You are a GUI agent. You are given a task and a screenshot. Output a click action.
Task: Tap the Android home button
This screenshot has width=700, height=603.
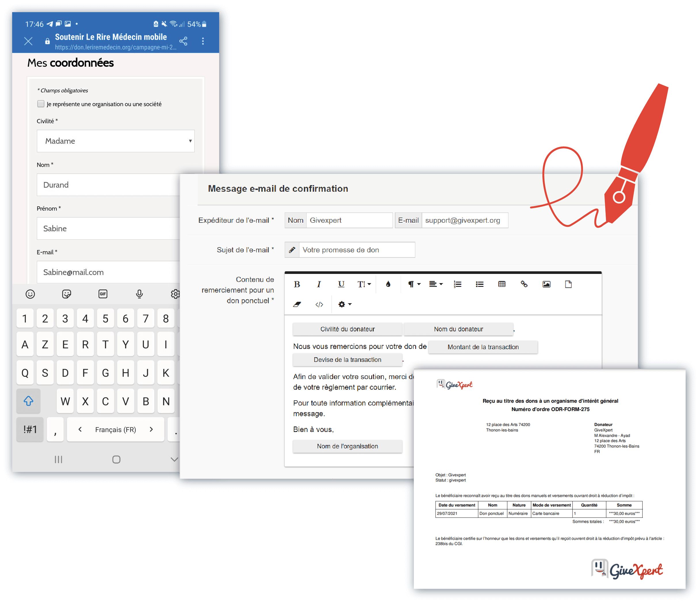116,459
